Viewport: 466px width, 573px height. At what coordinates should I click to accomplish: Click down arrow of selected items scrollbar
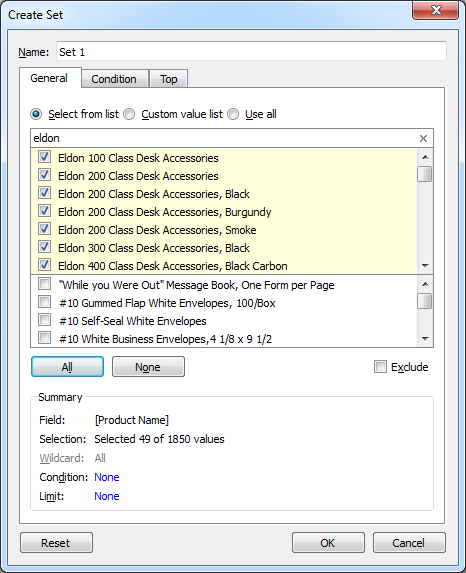tap(425, 266)
